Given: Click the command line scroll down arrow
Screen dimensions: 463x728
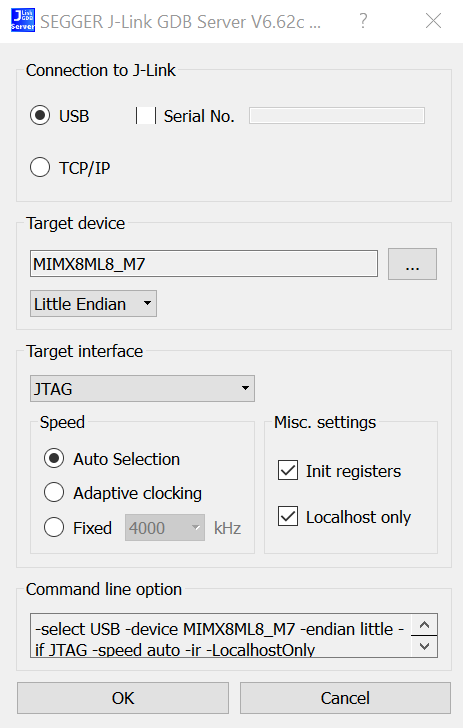Looking at the screenshot, I should pyautogui.click(x=424, y=646).
